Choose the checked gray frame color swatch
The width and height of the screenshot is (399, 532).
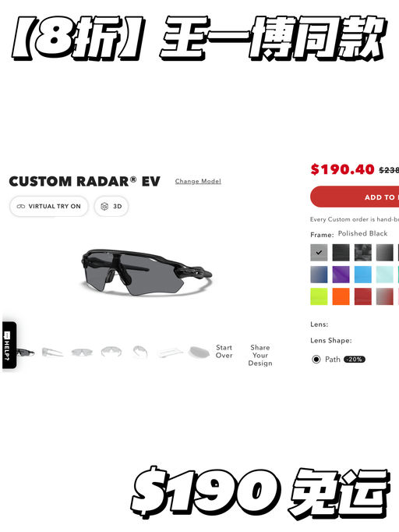pos(319,253)
